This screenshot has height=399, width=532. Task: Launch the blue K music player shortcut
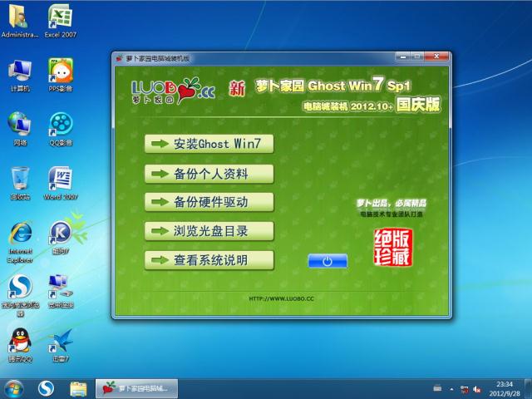point(61,237)
